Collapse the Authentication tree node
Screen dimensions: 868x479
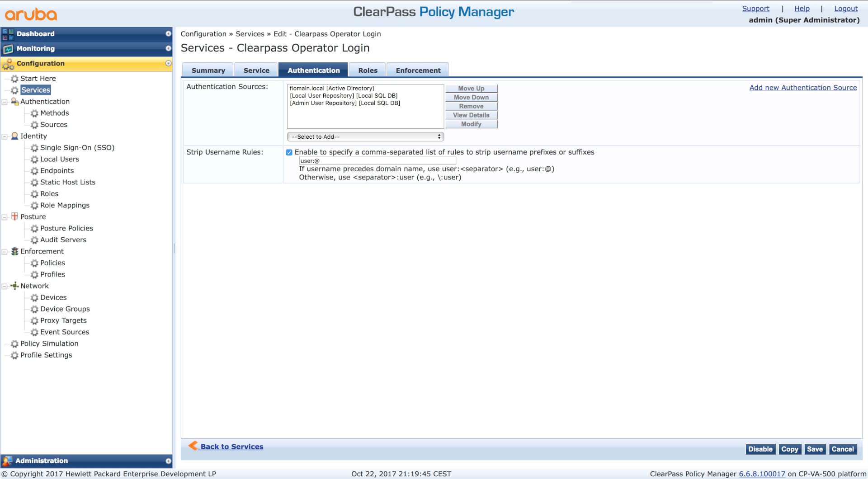pyautogui.click(x=5, y=102)
